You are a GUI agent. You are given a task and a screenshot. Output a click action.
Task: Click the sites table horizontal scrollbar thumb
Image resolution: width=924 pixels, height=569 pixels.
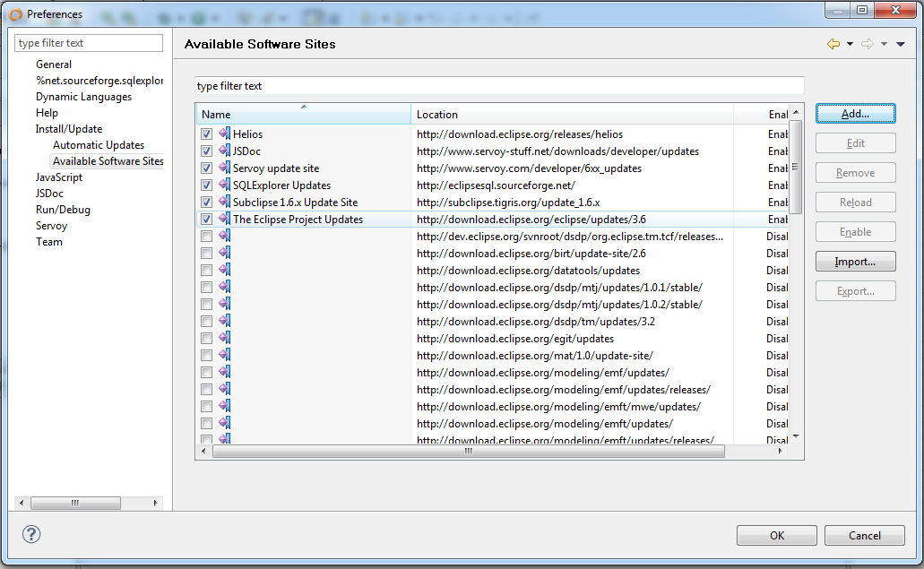tap(469, 452)
